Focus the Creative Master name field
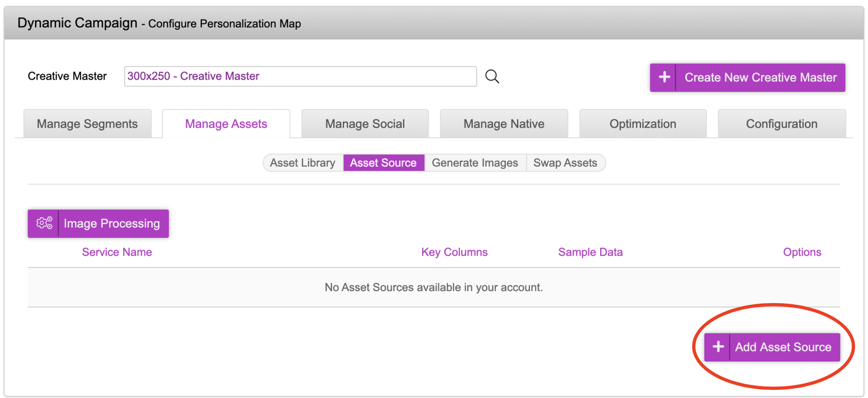 300,76
